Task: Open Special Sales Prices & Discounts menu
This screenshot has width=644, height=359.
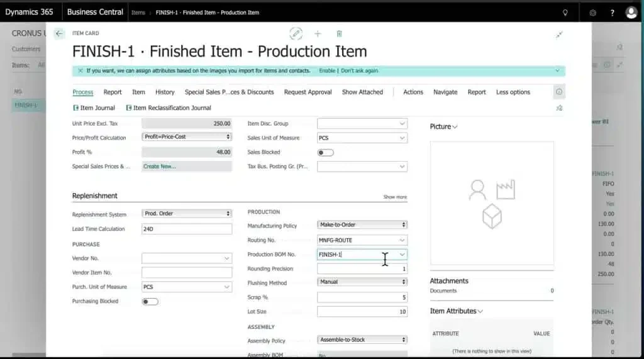Action: pyautogui.click(x=229, y=92)
